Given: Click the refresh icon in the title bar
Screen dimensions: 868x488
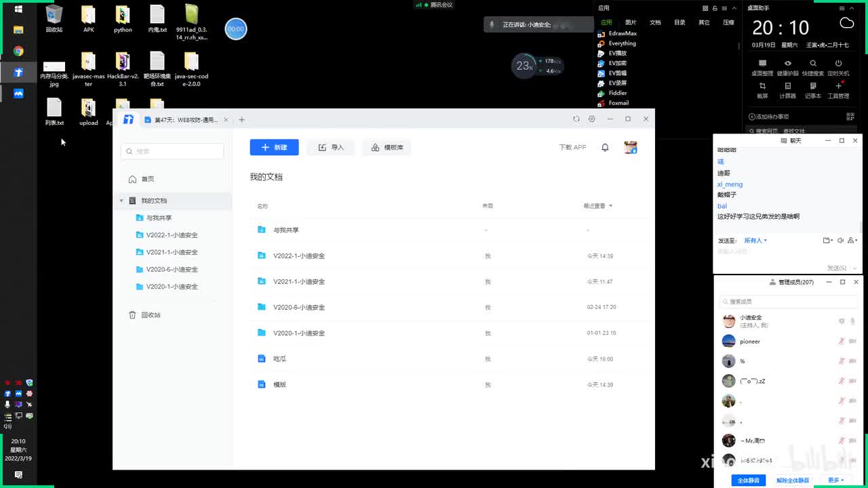Looking at the screenshot, I should pos(576,119).
